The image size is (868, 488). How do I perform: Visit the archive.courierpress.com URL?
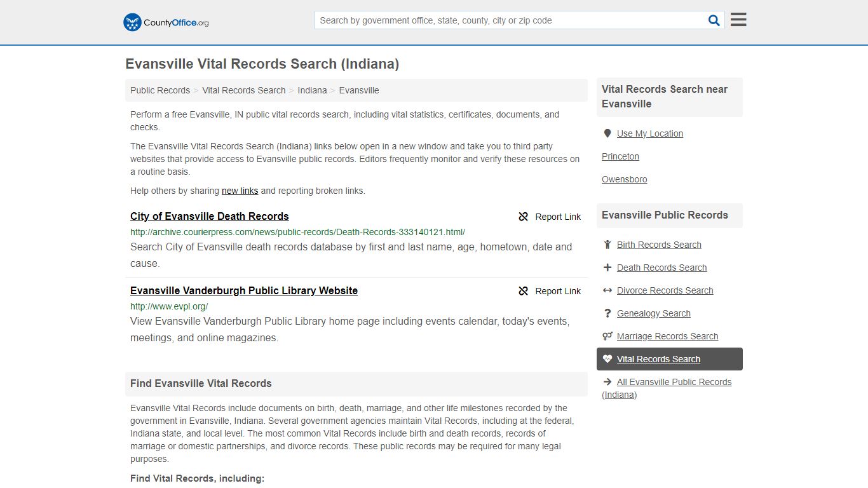297,232
